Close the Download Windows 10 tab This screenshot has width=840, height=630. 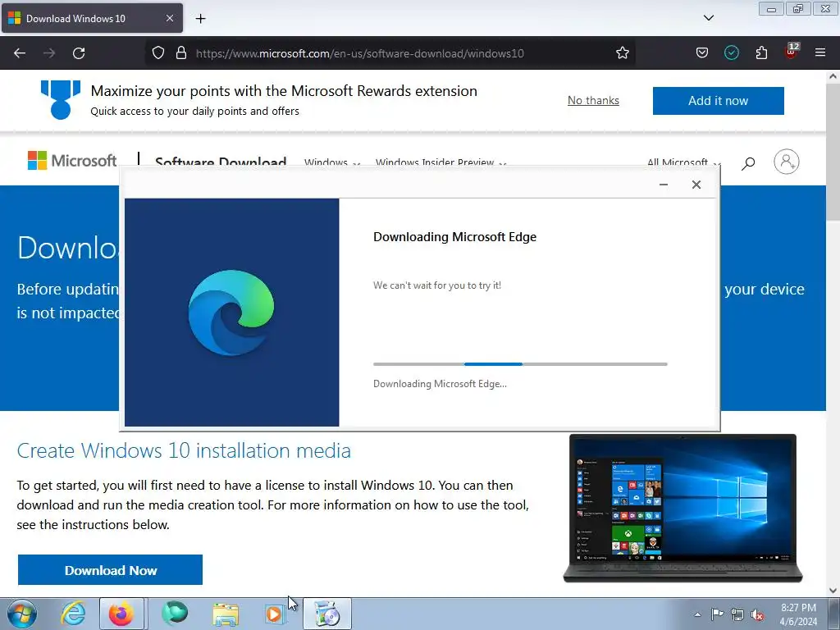[169, 18]
